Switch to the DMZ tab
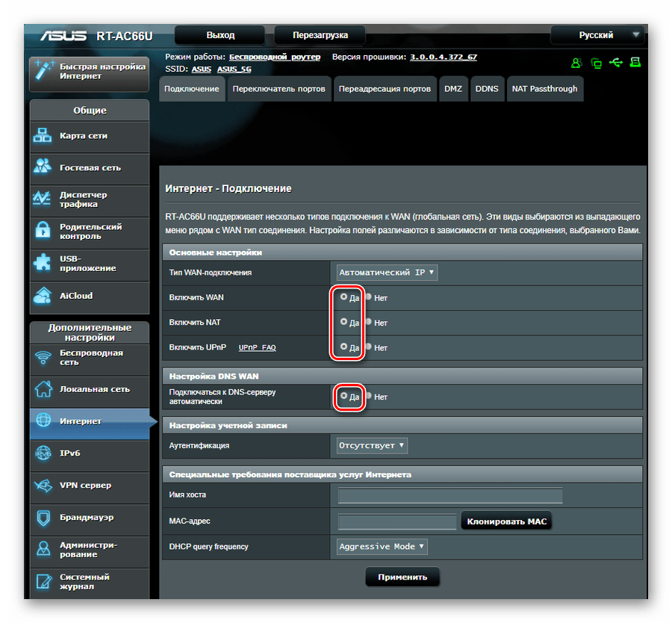 pyautogui.click(x=453, y=89)
